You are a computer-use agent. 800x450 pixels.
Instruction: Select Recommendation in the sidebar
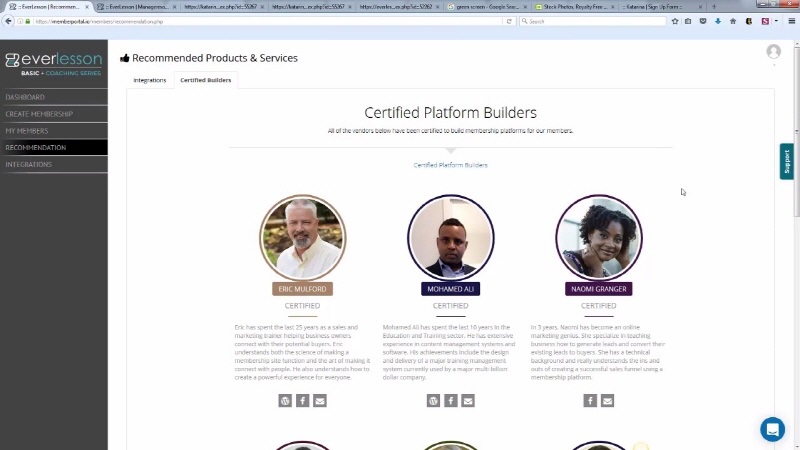(x=54, y=147)
